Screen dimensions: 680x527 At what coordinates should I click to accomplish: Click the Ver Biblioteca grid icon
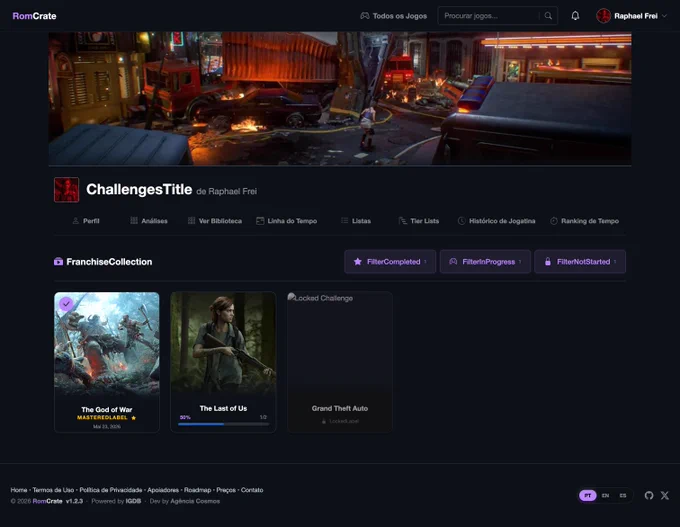(x=191, y=221)
